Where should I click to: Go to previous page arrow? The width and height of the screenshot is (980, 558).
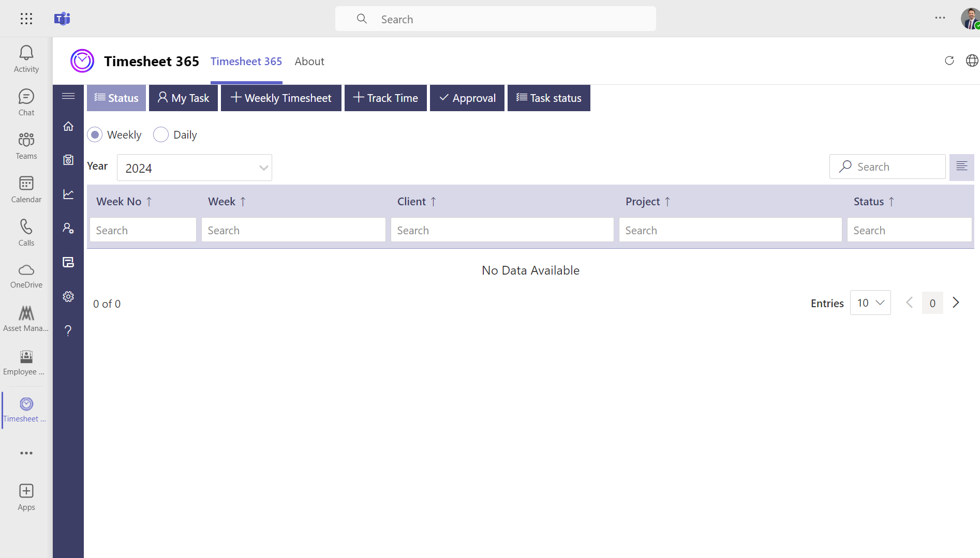(909, 303)
